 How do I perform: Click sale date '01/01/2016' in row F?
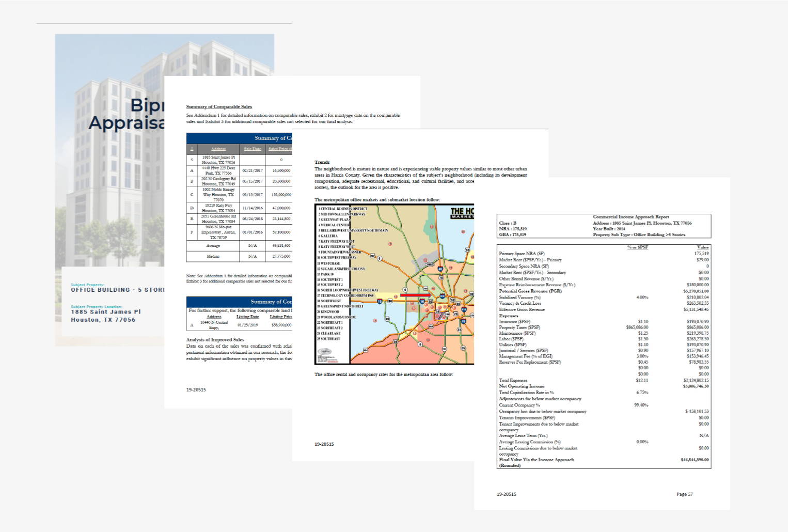tap(253, 232)
